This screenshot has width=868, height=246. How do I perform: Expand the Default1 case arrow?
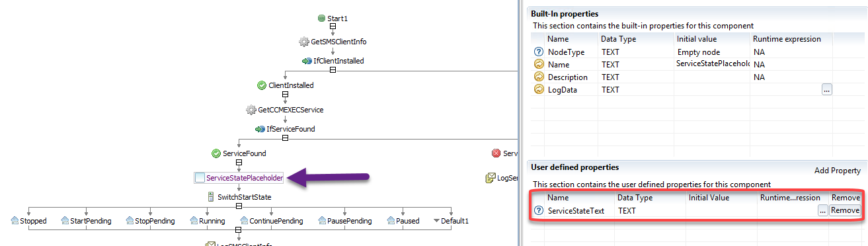click(x=436, y=221)
